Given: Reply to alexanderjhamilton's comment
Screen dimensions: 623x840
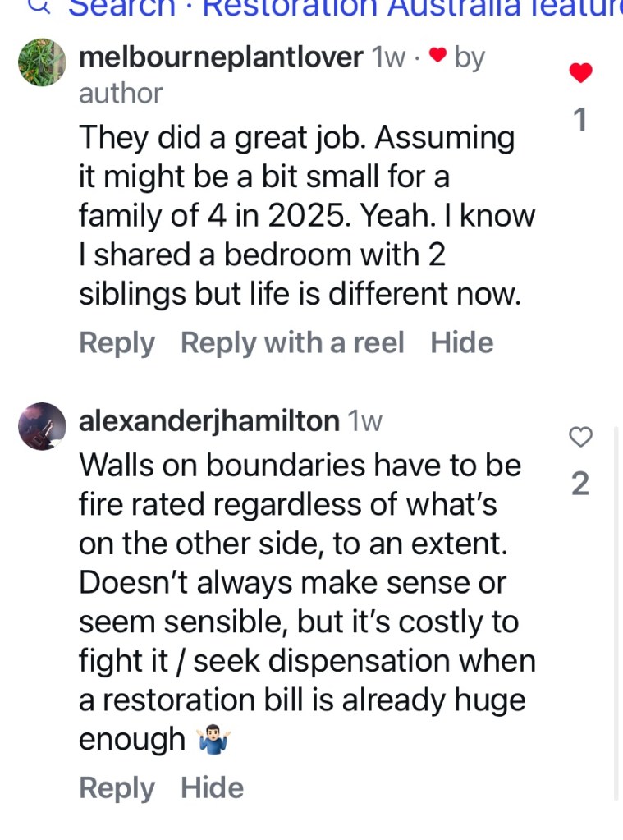Looking at the screenshot, I should [x=117, y=788].
